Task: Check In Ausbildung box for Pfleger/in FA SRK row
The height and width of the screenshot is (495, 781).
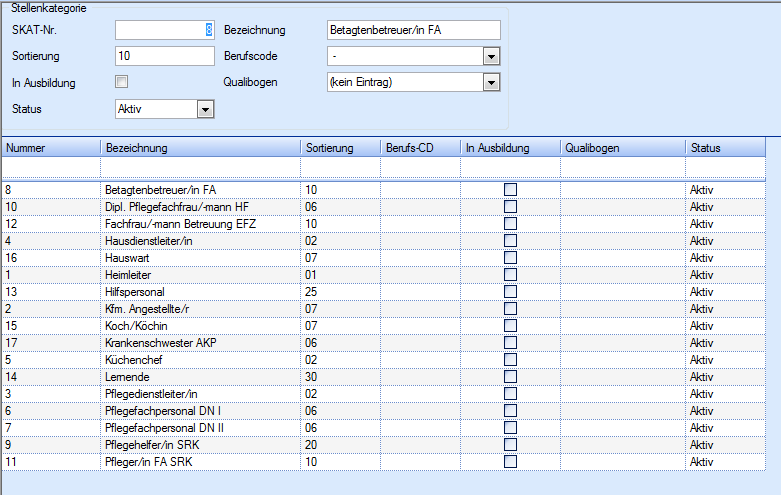Action: pos(510,462)
